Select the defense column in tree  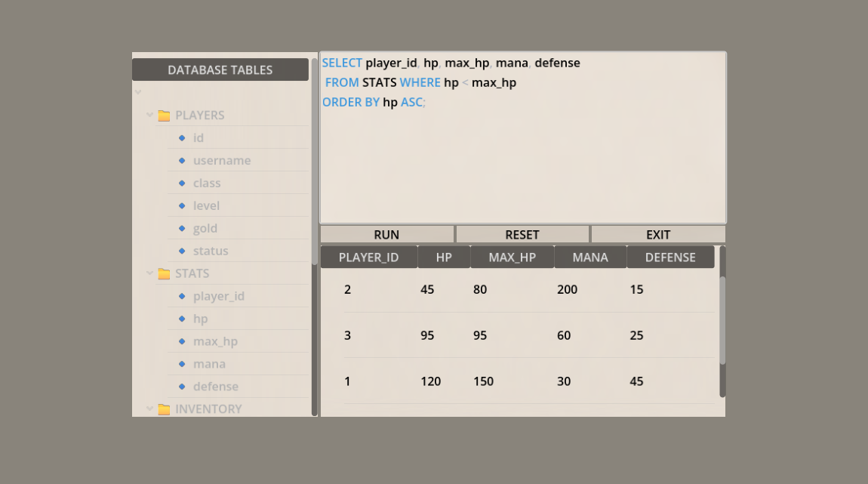[216, 387]
